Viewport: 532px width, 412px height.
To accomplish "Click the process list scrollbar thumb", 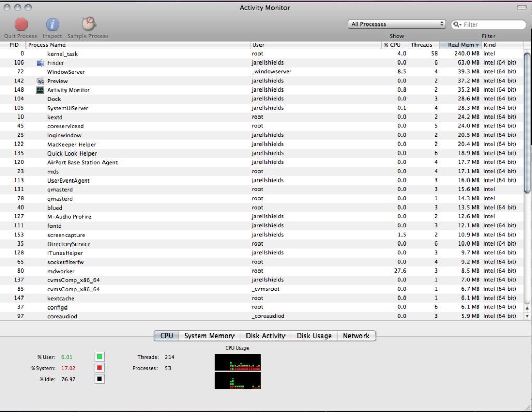I will click(527, 123).
